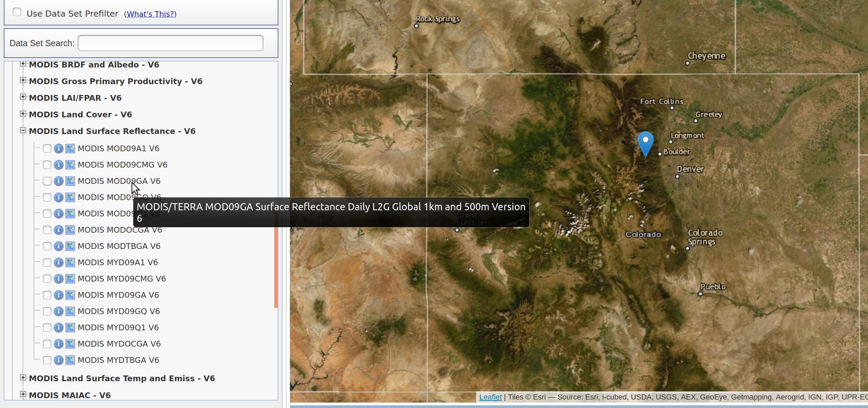Expand MODIS MAIAC - V6 category

point(23,394)
